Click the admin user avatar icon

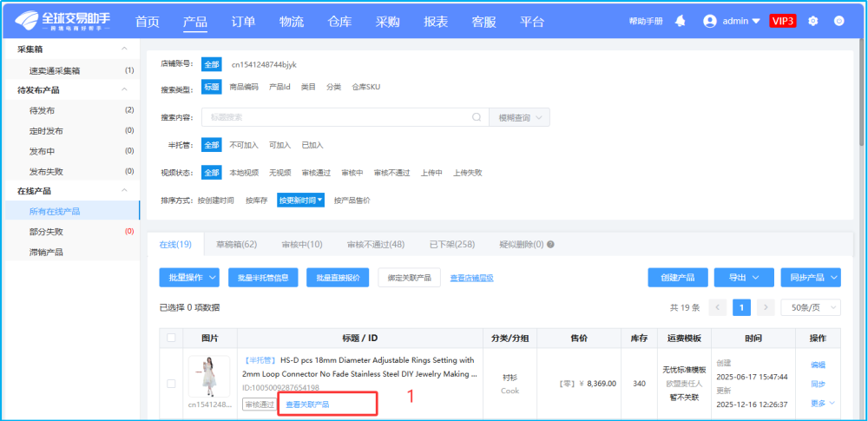coord(710,21)
